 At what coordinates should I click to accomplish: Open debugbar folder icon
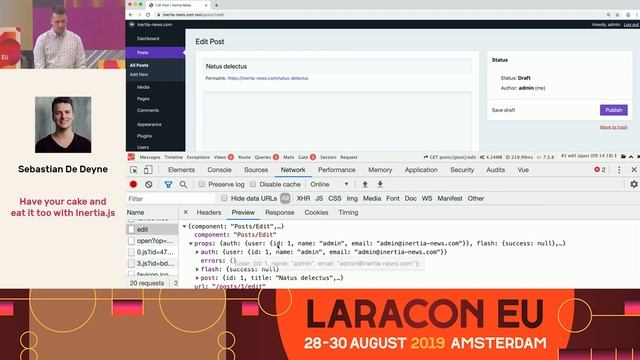[623, 157]
